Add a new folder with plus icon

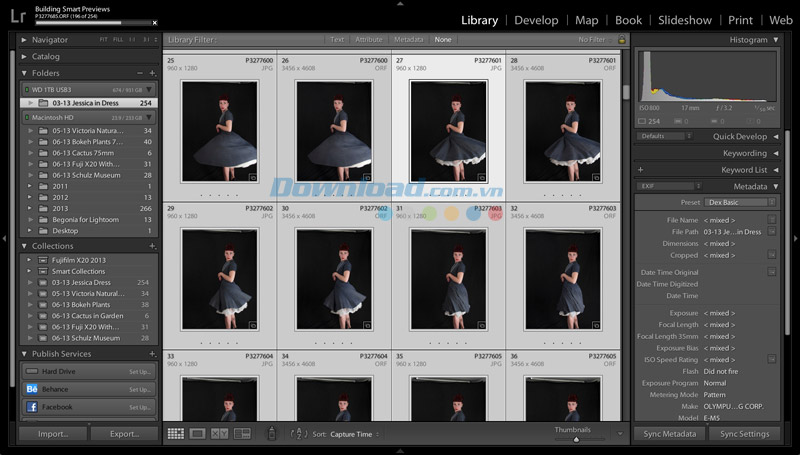pos(152,73)
